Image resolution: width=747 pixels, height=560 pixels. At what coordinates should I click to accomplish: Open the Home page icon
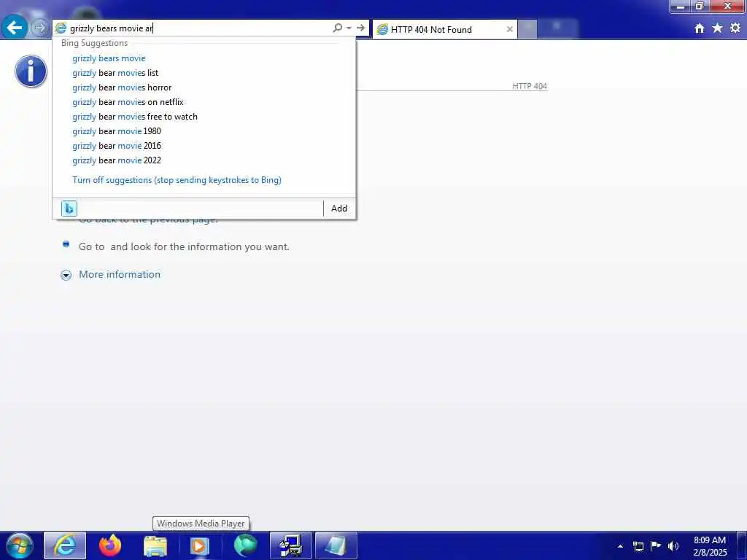(699, 28)
